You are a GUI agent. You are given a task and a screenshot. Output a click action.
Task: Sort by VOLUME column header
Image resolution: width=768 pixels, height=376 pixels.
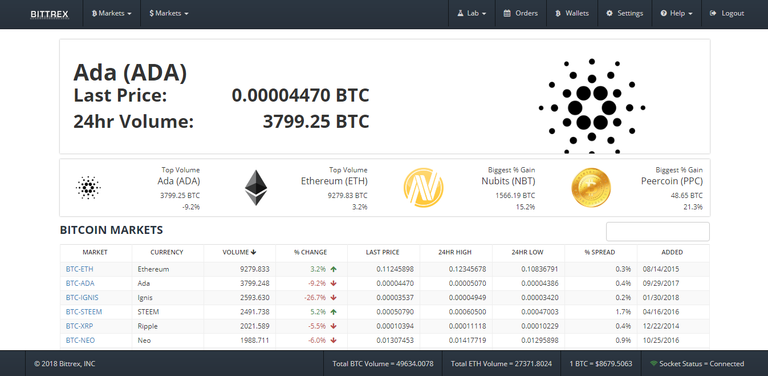239,253
